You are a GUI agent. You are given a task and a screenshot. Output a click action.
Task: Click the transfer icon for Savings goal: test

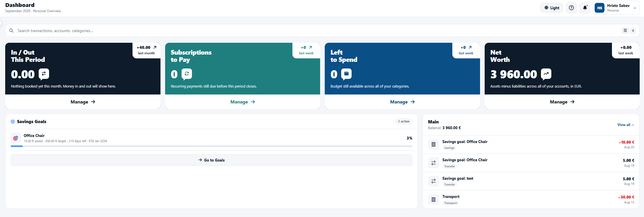[x=434, y=181]
